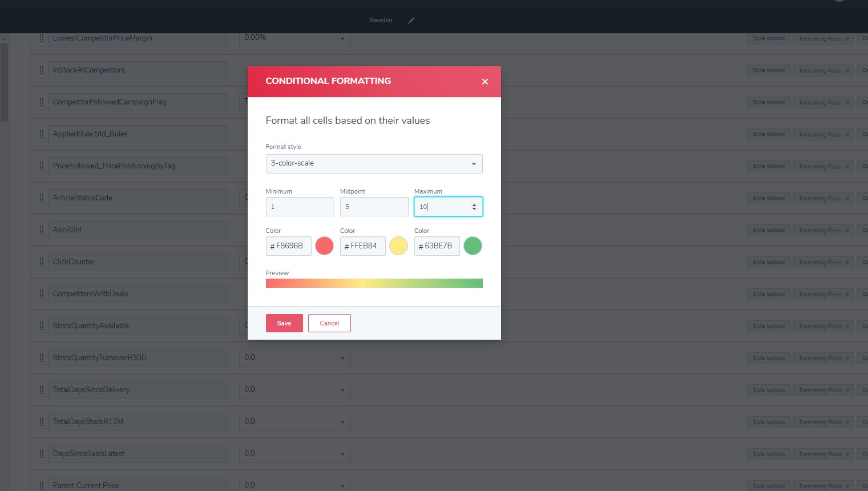The width and height of the screenshot is (868, 491).
Task: Click the drag handle beside DaysSinceSalesLatest
Action: 41,454
